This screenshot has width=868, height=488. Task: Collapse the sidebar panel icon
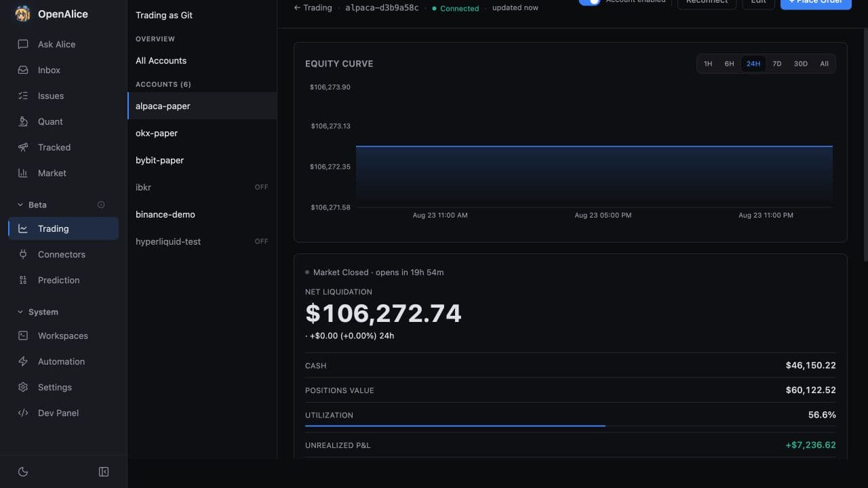(x=104, y=472)
